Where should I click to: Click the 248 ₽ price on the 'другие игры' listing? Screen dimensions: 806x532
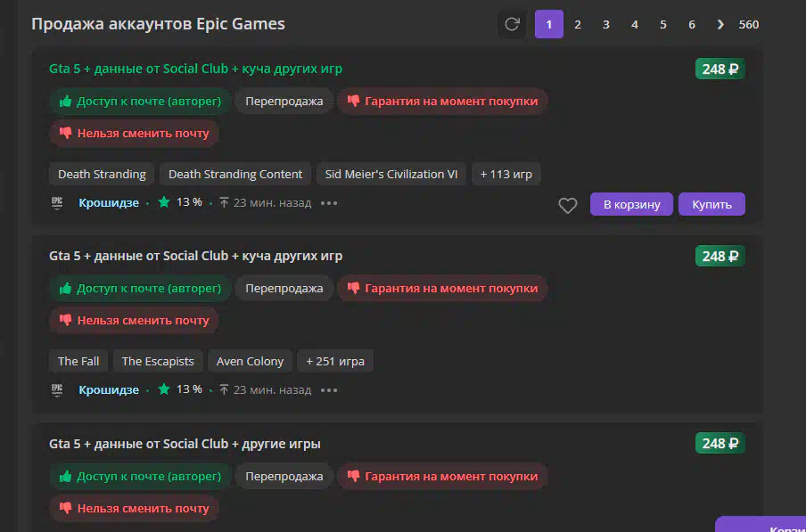[720, 443]
